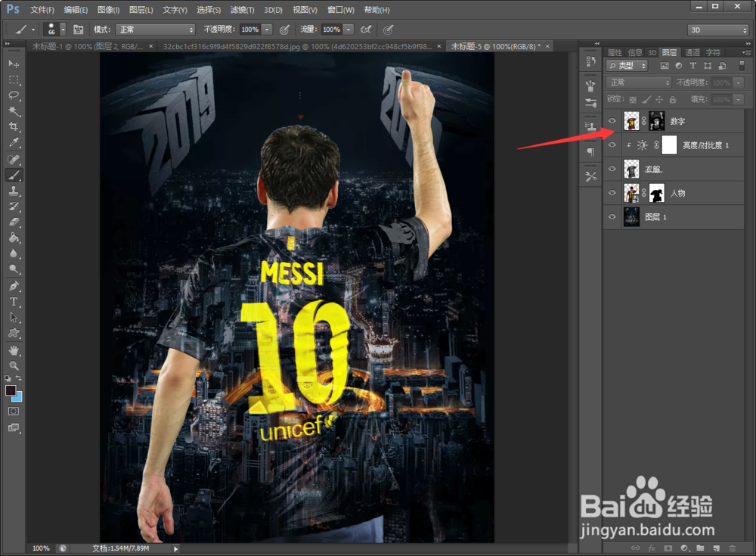This screenshot has width=756, height=556.
Task: Switch to the 属性 panel tab
Action: tap(615, 53)
